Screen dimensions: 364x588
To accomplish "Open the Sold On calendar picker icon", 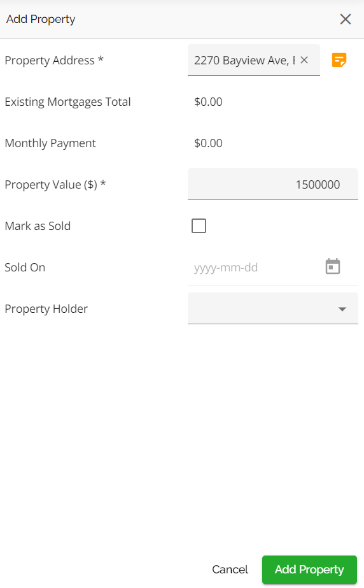I will [x=333, y=267].
